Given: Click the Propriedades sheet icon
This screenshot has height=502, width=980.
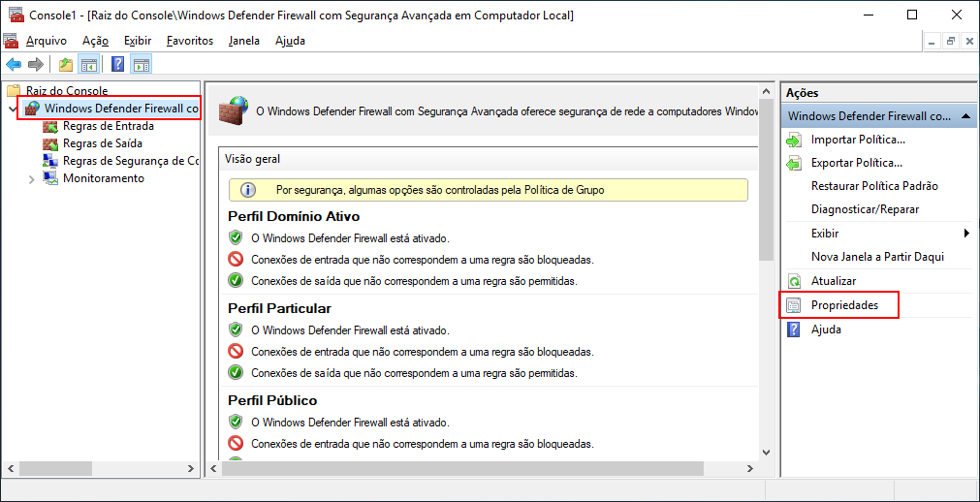Looking at the screenshot, I should pos(794,305).
